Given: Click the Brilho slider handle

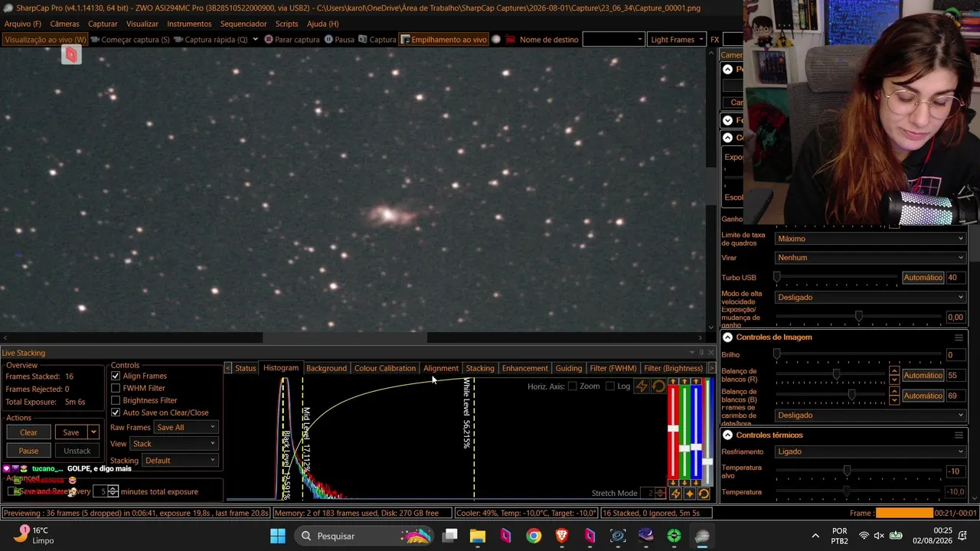Looking at the screenshot, I should (777, 354).
